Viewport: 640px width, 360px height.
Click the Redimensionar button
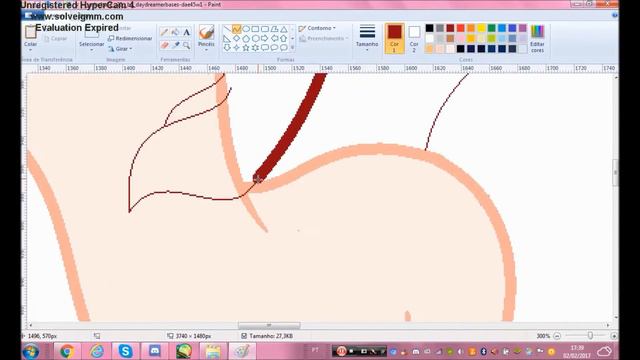click(130, 38)
